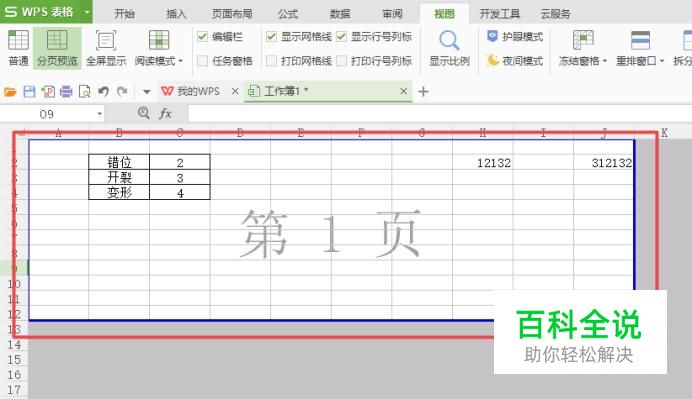Open the 审阅 ribbon tab
The image size is (692, 399).
click(392, 14)
